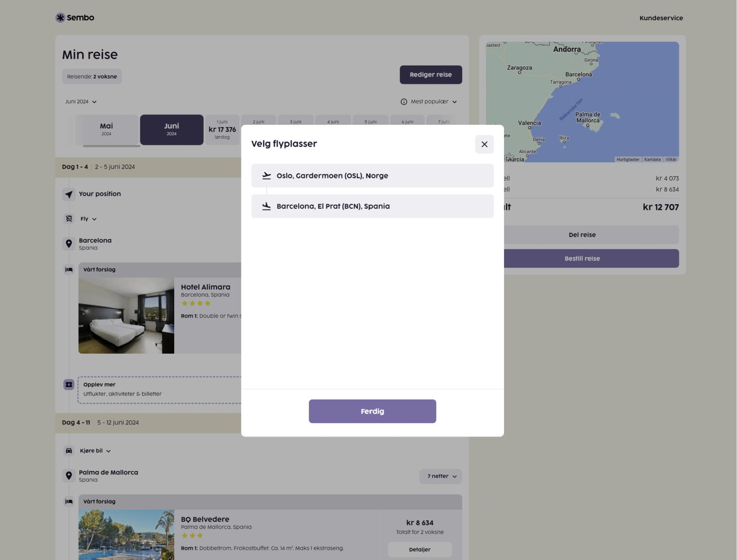Click the Ferdig button
The image size is (737, 560).
[x=372, y=411]
